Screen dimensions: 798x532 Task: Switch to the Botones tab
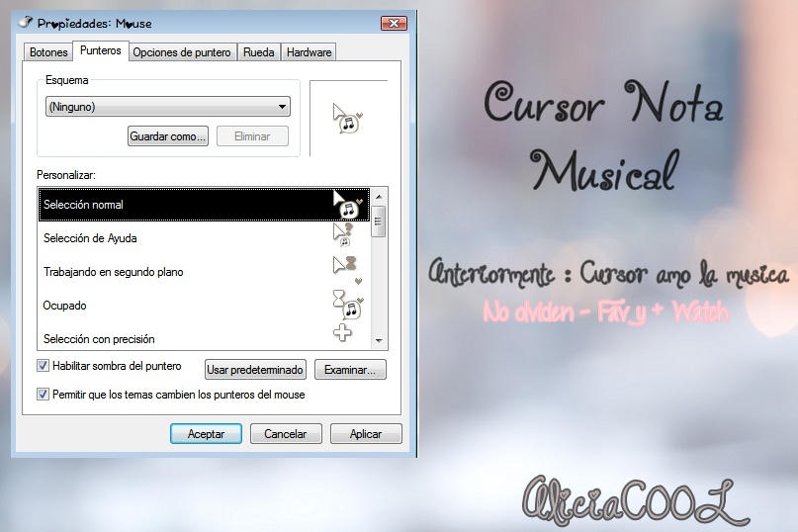[x=48, y=52]
